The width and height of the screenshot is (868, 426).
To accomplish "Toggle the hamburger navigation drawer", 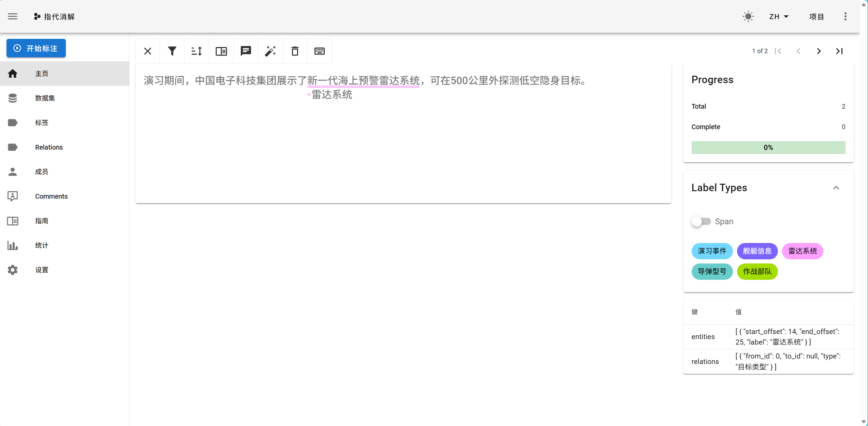I will point(13,16).
